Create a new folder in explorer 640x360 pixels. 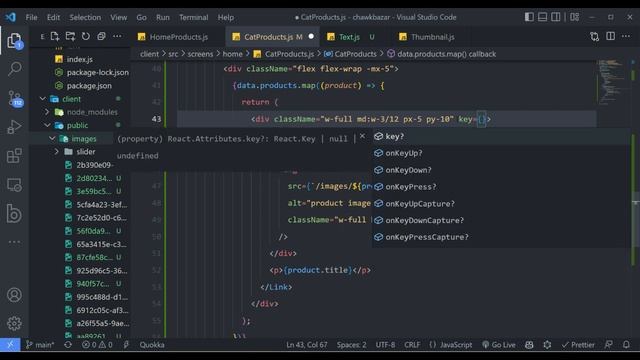[70, 37]
